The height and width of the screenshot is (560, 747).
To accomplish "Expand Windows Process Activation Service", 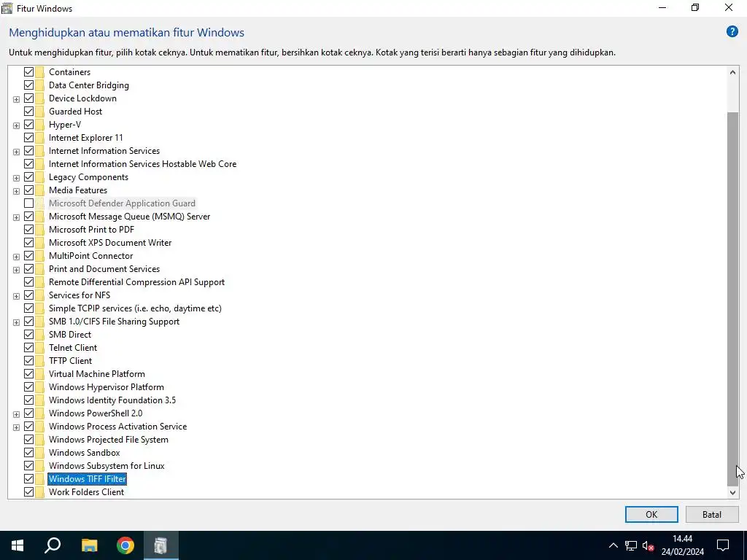I will [16, 427].
